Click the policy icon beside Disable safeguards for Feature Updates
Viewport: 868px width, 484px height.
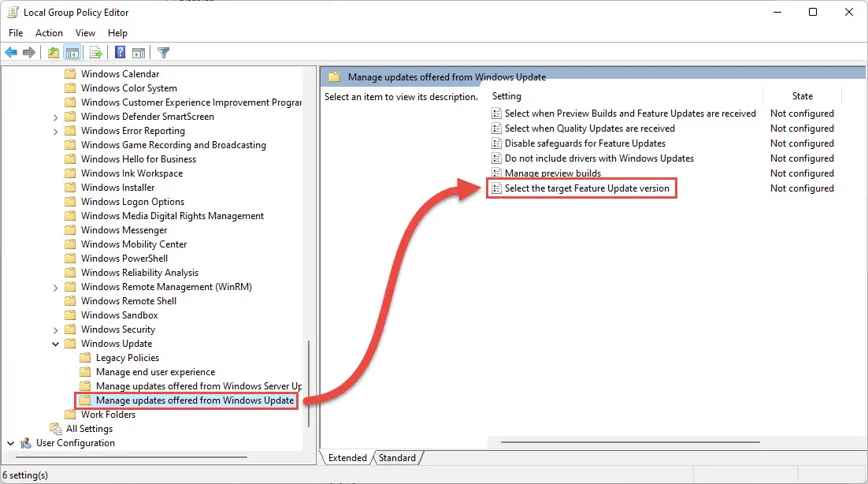[496, 143]
